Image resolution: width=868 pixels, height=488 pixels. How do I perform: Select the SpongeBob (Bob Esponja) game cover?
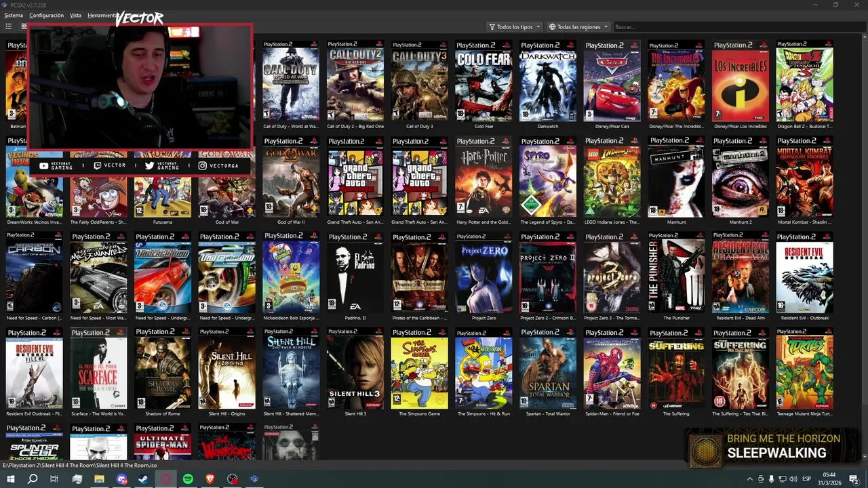pos(291,272)
